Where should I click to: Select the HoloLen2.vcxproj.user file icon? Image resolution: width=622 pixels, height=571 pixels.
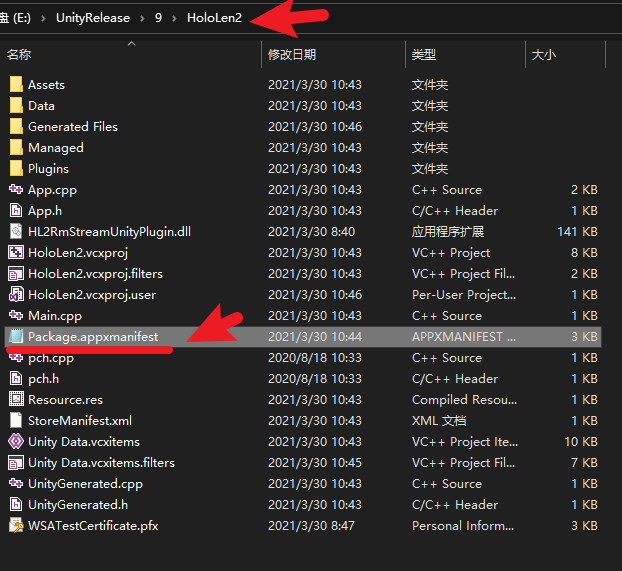click(x=16, y=294)
